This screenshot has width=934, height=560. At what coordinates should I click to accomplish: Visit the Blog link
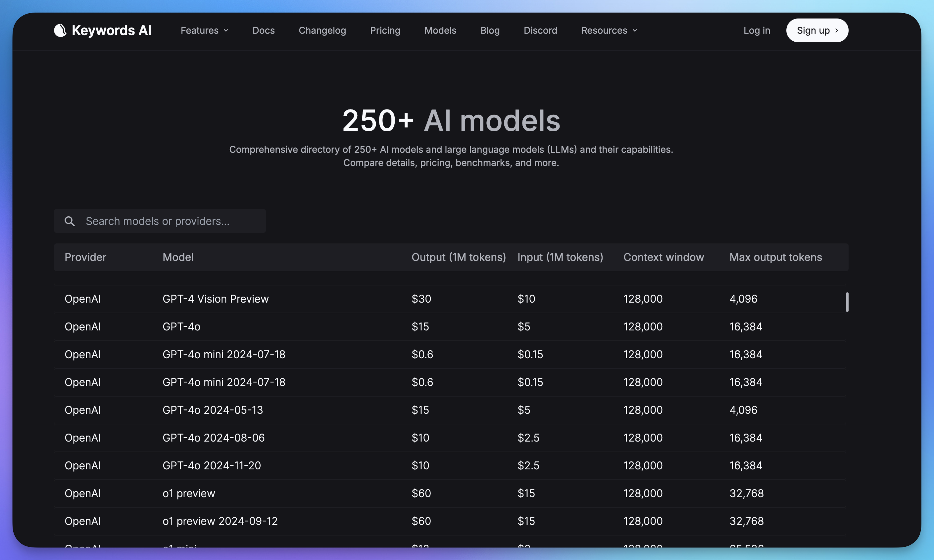pos(490,30)
